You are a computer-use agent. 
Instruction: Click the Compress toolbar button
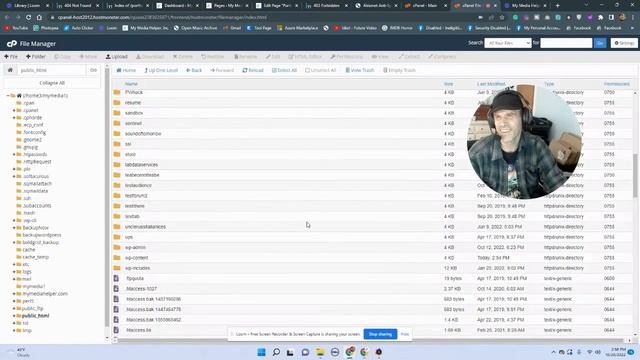pos(442,57)
